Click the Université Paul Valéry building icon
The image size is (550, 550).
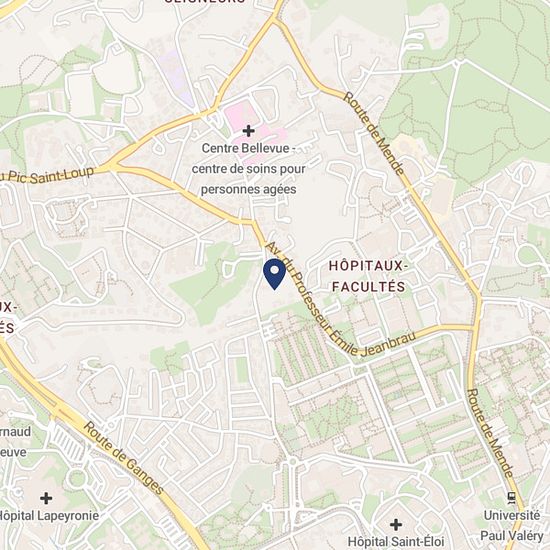pos(511,498)
